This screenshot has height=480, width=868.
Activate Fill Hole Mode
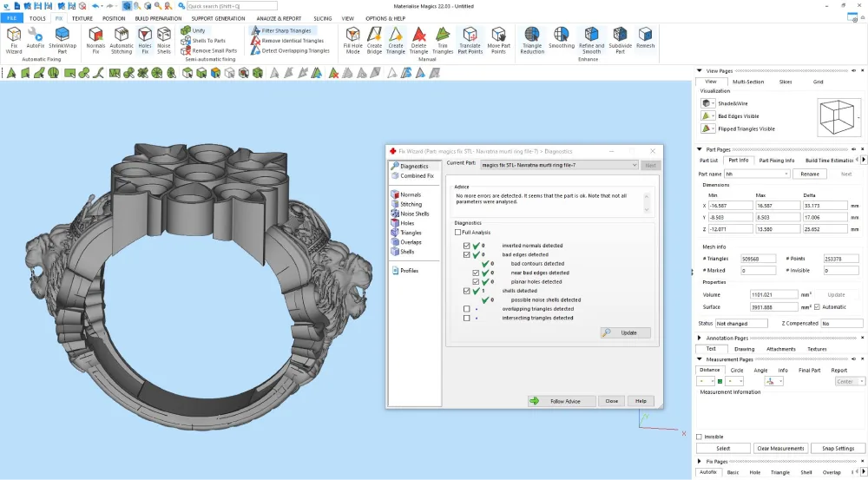coord(352,41)
